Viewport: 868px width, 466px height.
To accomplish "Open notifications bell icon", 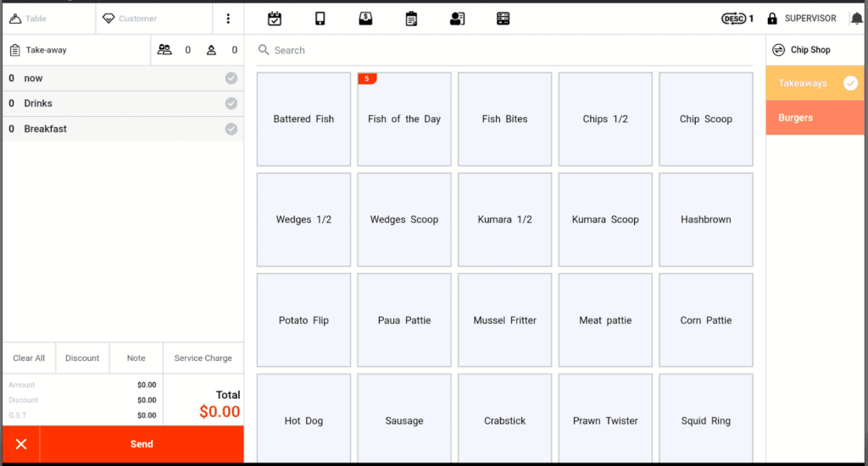I will (x=856, y=19).
